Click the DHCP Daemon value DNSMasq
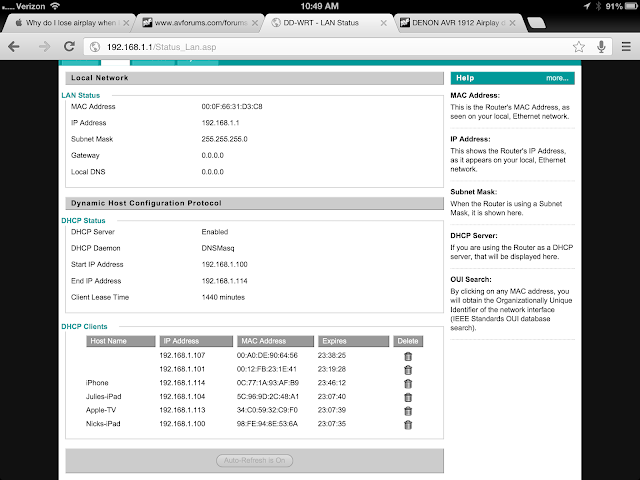640x480 pixels. tap(218, 248)
